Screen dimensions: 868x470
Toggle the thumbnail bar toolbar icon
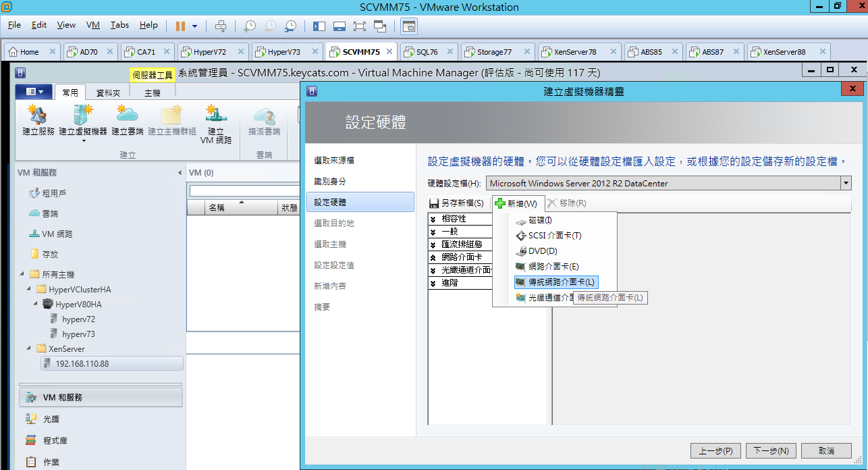tap(340, 26)
